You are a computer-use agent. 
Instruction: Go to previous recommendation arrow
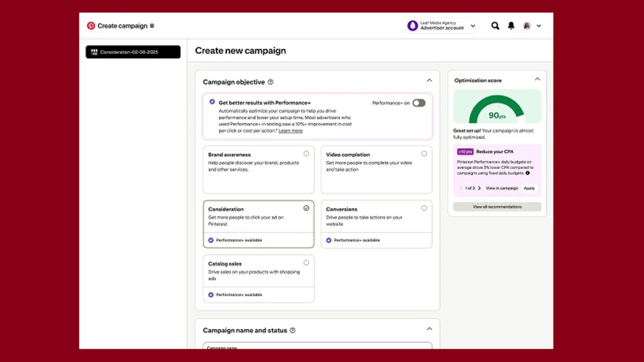pos(460,188)
